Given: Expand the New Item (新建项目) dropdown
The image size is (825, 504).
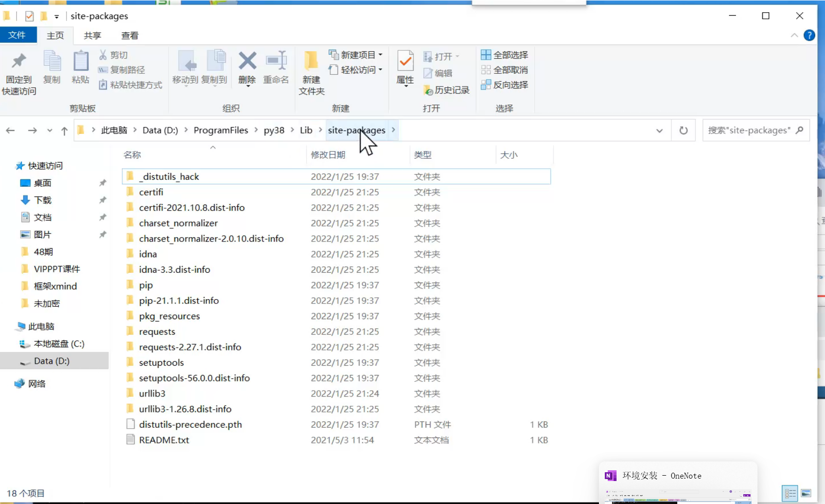Looking at the screenshot, I should pos(380,55).
